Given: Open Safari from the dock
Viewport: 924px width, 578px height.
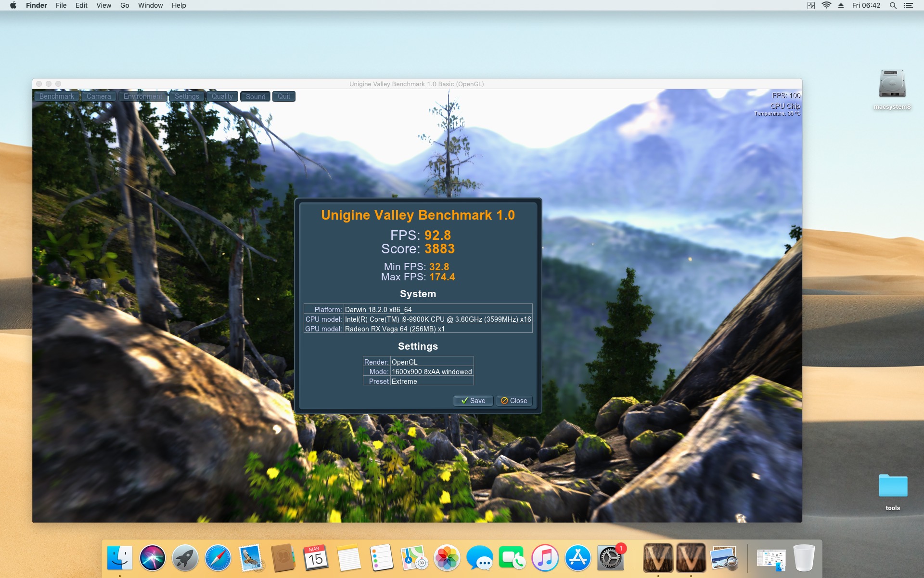Looking at the screenshot, I should click(218, 558).
